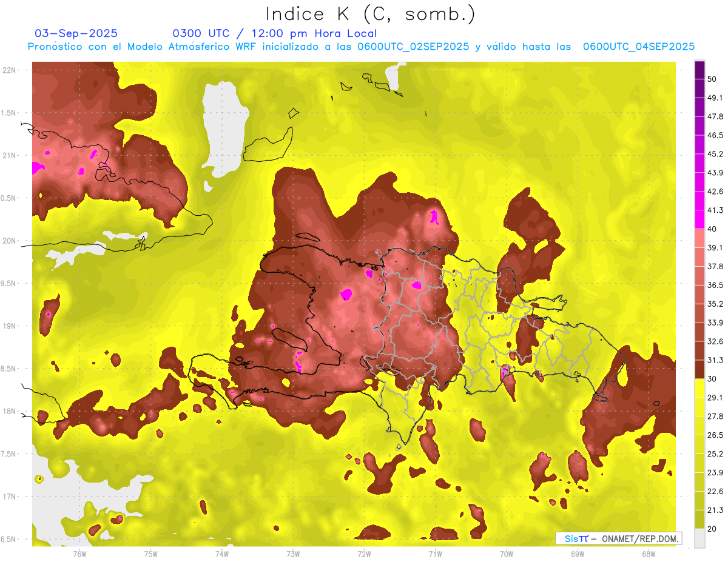
Task: Click the '75W' longitude label
Action: (151, 554)
